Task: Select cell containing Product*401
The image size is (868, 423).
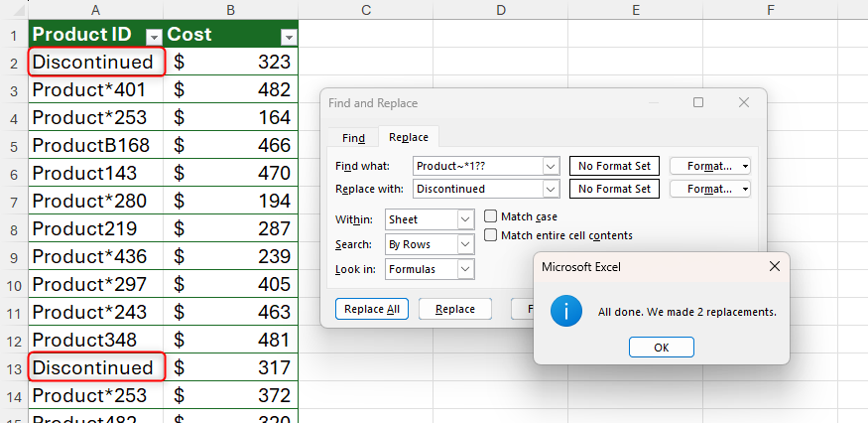Action: pyautogui.click(x=96, y=89)
